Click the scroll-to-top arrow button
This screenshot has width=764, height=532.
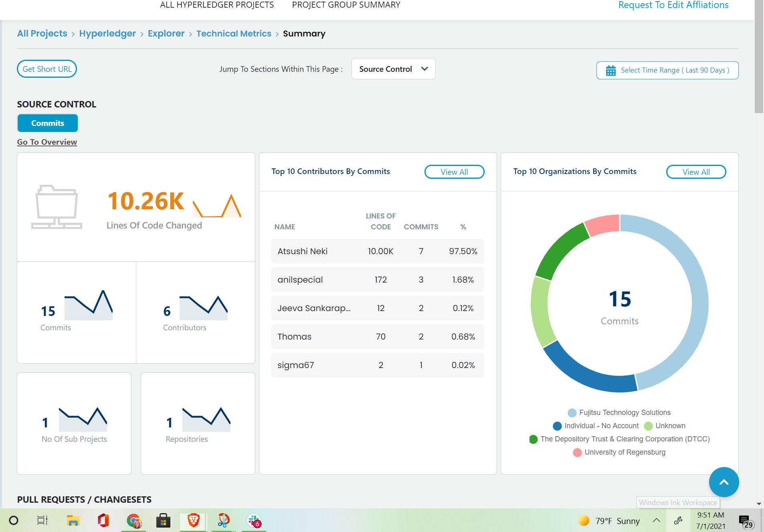pos(724,482)
